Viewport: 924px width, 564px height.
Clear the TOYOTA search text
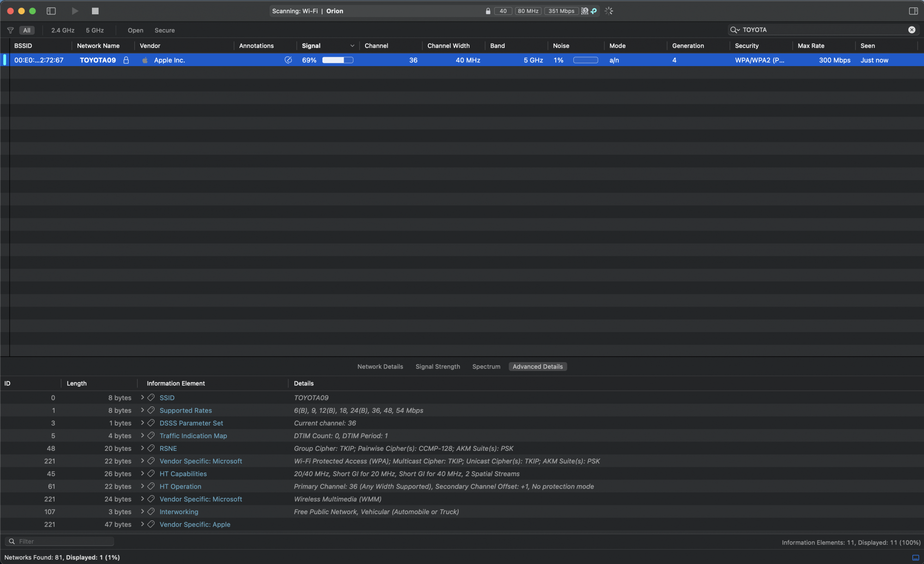coord(912,30)
